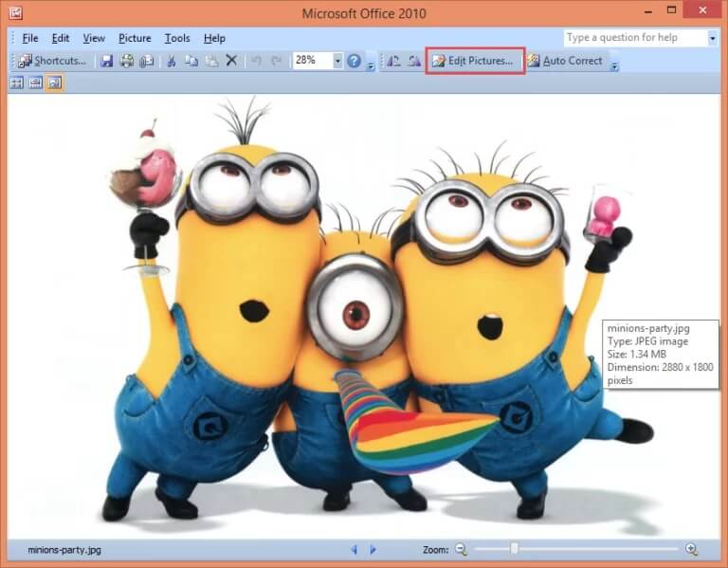Cut using the scissors icon
The height and width of the screenshot is (568, 728).
point(172,61)
